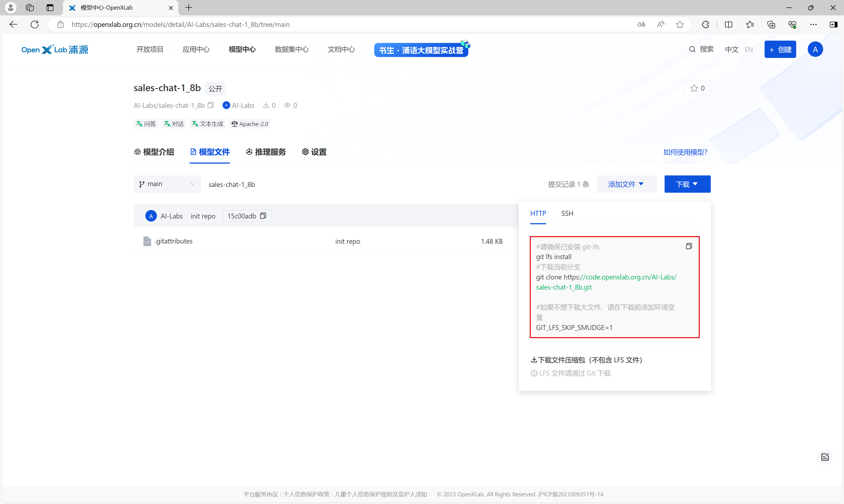
Task: Open browser translate option
Action: click(641, 24)
